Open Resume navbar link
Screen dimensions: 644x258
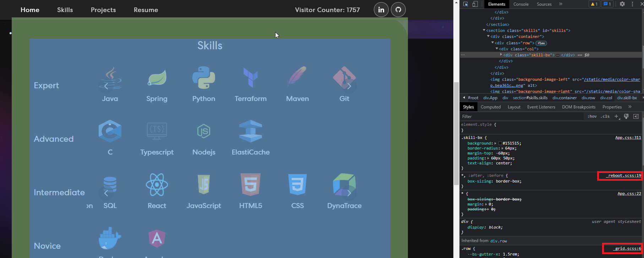coord(146,10)
